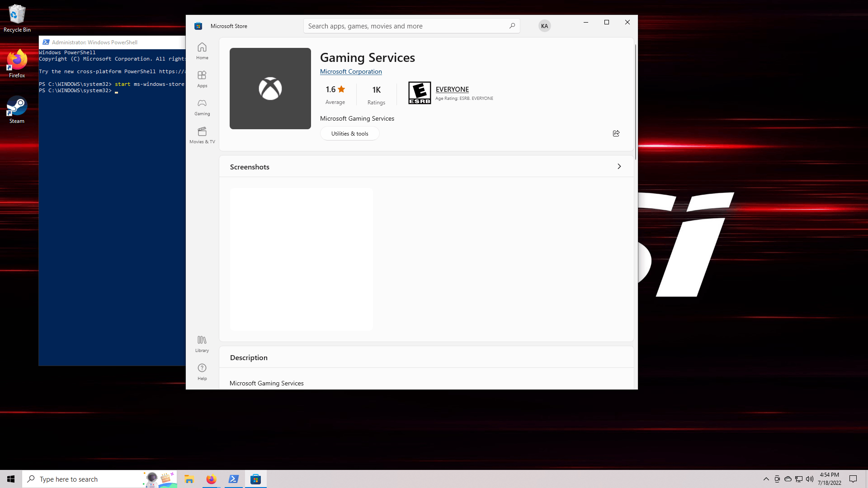This screenshot has width=868, height=488.
Task: Click the ESRB Everyone rating badge
Action: point(420,93)
